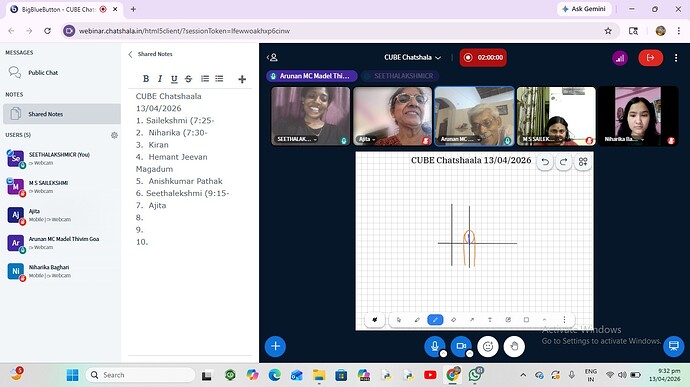Switch to the BigBlueButton browser tab

coord(64,9)
